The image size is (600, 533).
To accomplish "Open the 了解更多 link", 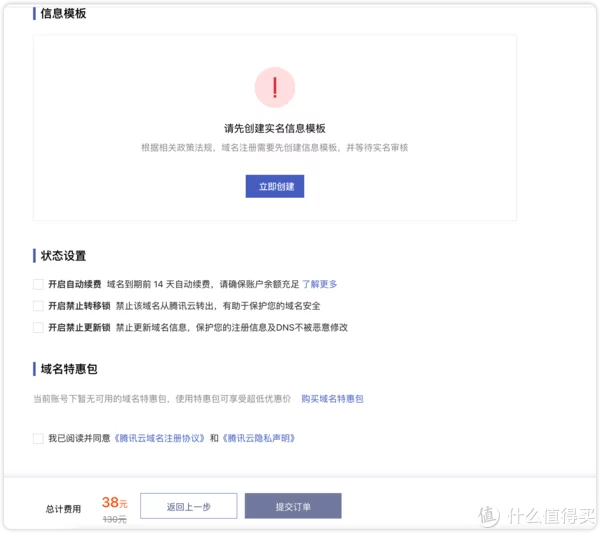I will point(320,284).
